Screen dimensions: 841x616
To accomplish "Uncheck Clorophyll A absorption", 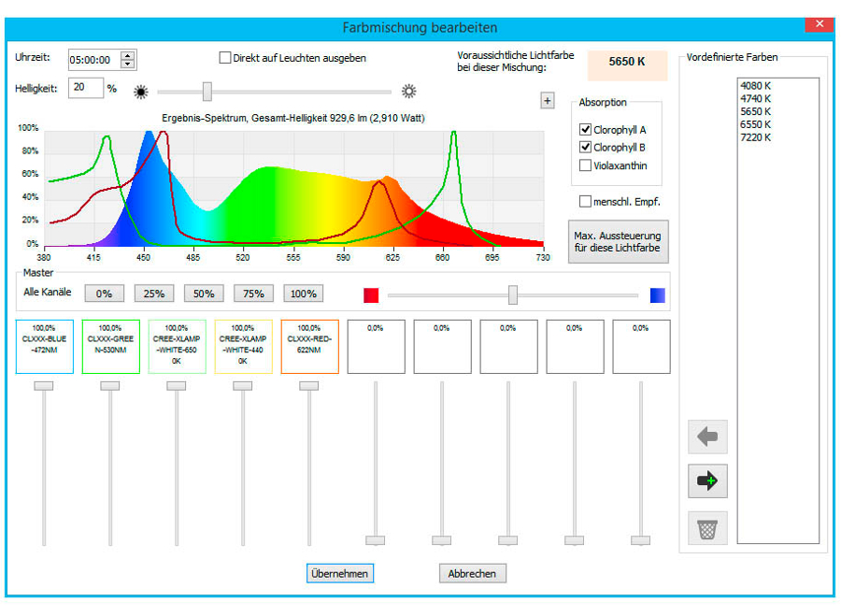I will (585, 129).
